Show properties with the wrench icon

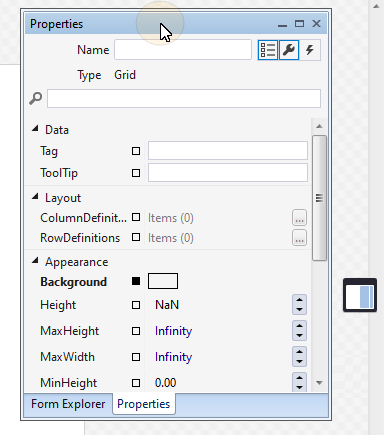[x=289, y=50]
